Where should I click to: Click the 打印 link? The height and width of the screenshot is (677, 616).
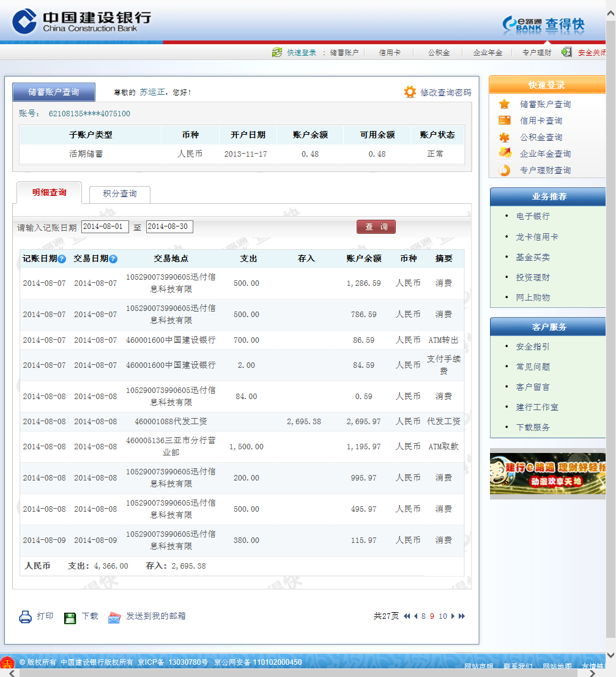coord(45,616)
